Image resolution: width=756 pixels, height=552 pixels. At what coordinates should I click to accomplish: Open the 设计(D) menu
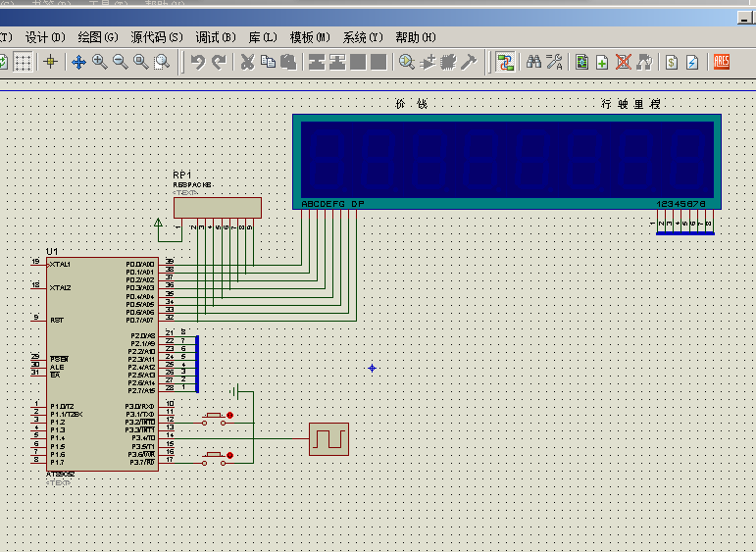click(45, 37)
